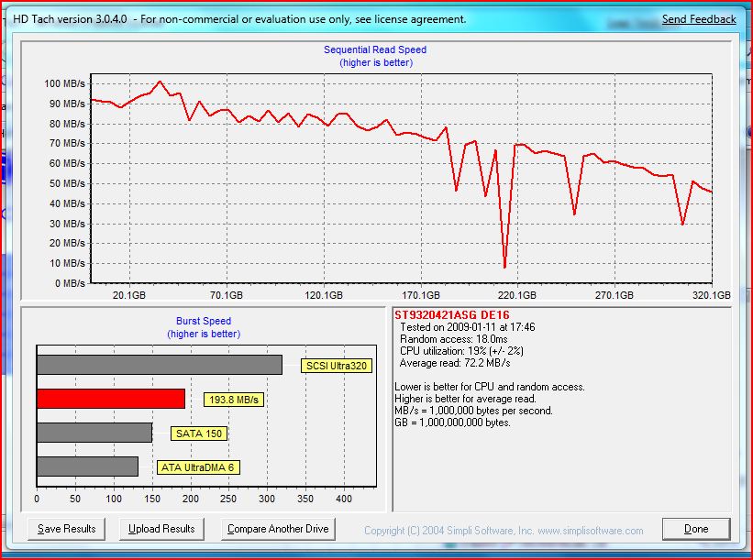Click the copyright Simpli Software text
Screen dimensions: 753x560
click(504, 531)
